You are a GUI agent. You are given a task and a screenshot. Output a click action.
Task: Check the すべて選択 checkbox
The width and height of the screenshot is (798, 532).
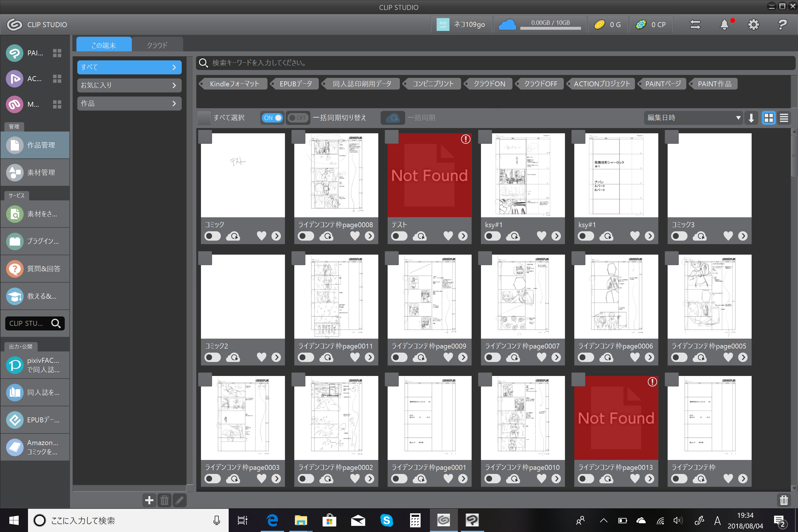tap(204, 118)
